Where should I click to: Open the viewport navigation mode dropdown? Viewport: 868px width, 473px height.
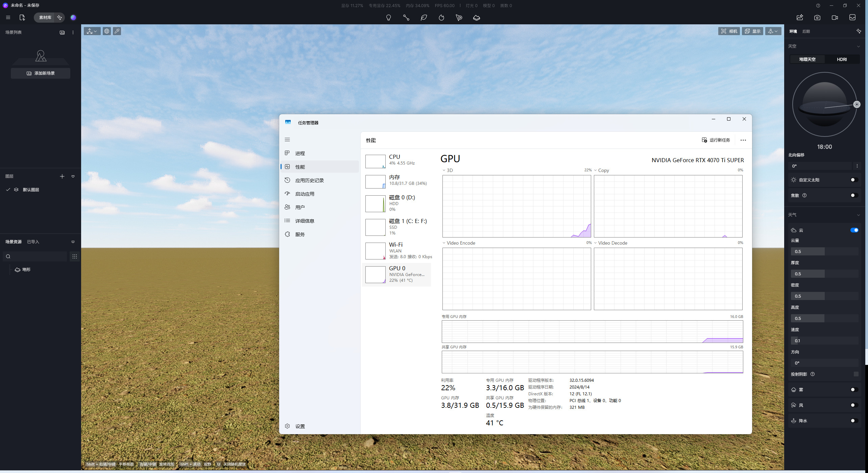(92, 31)
